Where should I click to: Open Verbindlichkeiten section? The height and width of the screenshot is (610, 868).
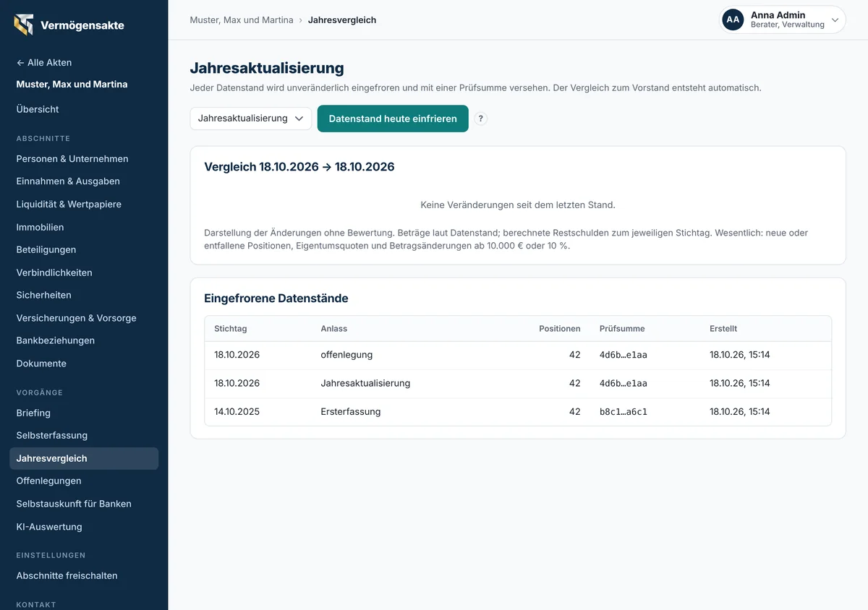pos(54,272)
